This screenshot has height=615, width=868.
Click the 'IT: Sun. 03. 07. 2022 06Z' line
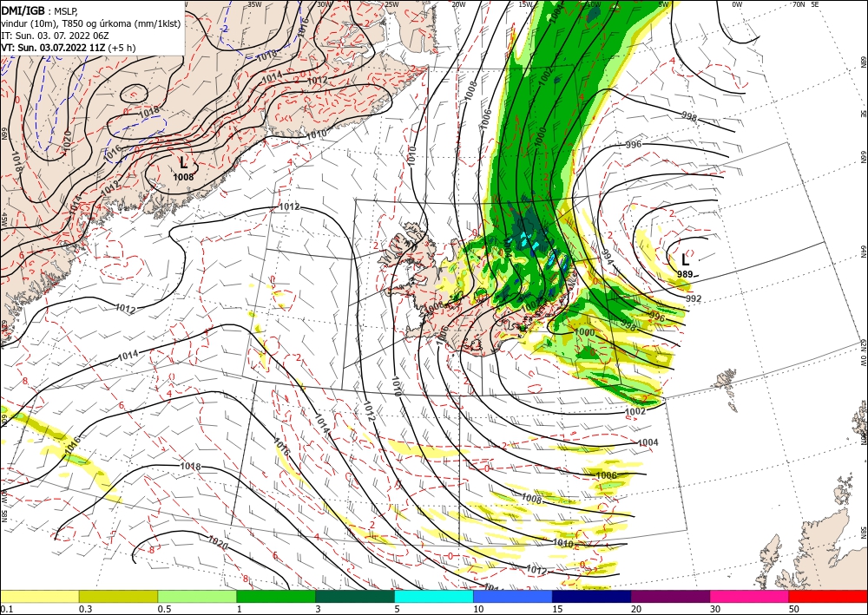point(55,36)
